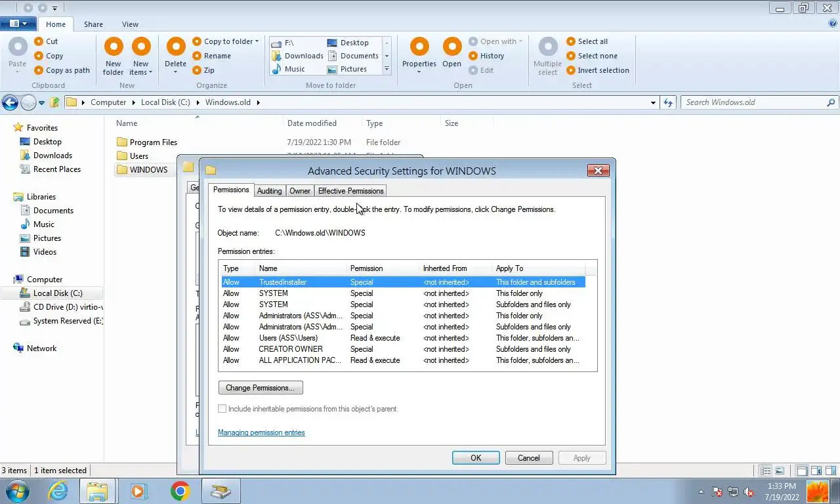Click the Apply To column header
Screen dimensions: 840x504
(x=538, y=268)
